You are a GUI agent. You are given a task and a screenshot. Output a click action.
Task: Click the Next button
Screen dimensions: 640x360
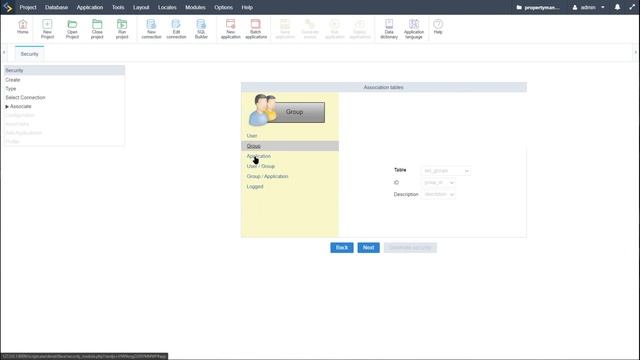click(369, 247)
